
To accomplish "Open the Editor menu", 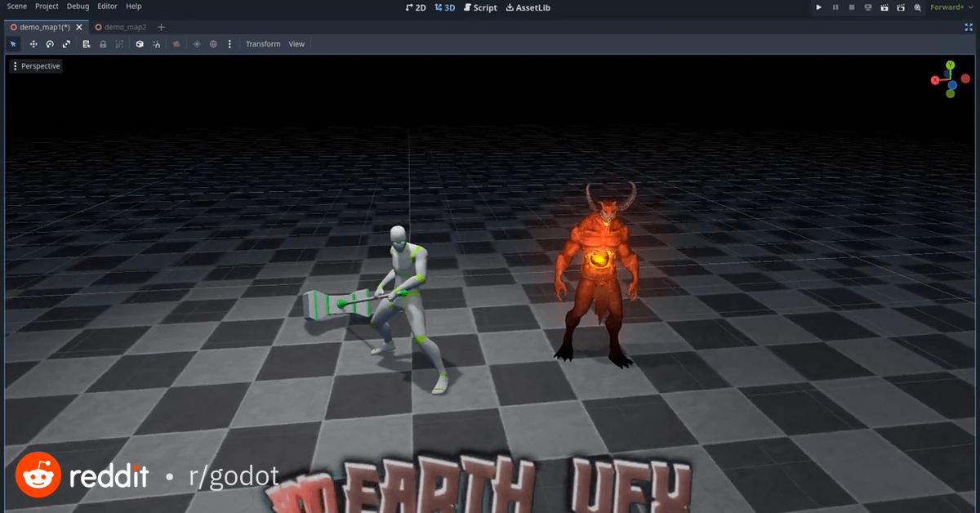I will point(107,7).
